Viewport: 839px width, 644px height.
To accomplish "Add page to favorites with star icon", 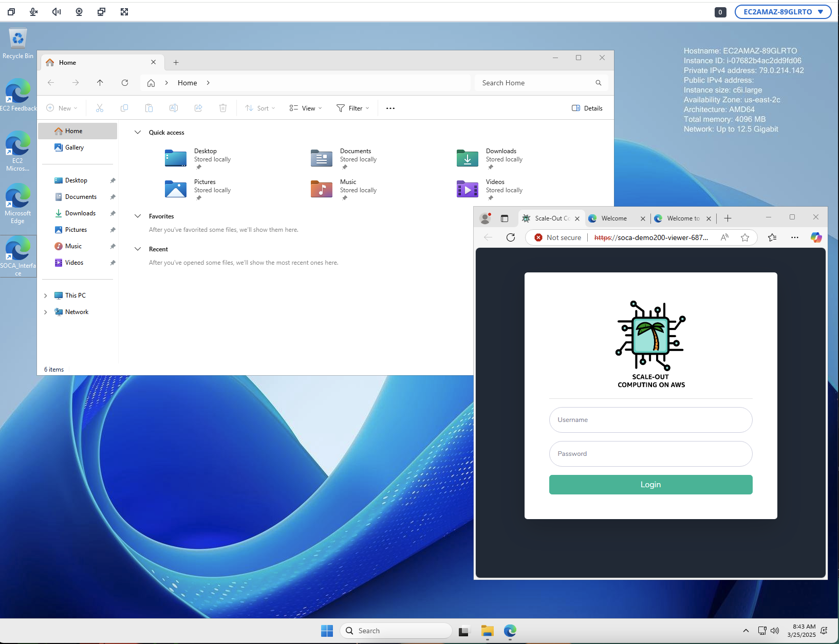I will tap(745, 237).
